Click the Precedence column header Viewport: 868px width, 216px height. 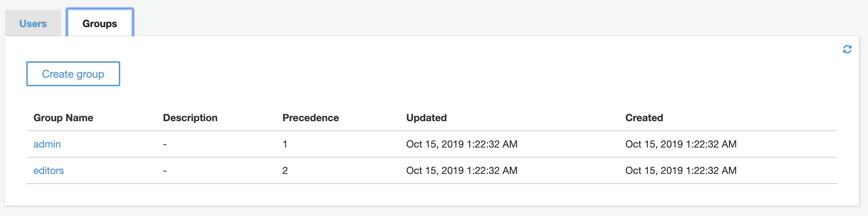[x=310, y=118]
